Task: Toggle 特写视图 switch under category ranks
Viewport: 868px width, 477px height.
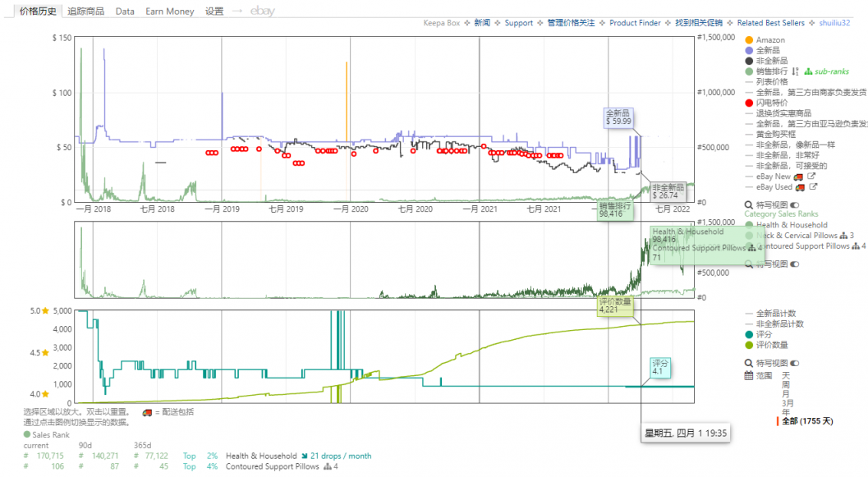Action: [795, 264]
